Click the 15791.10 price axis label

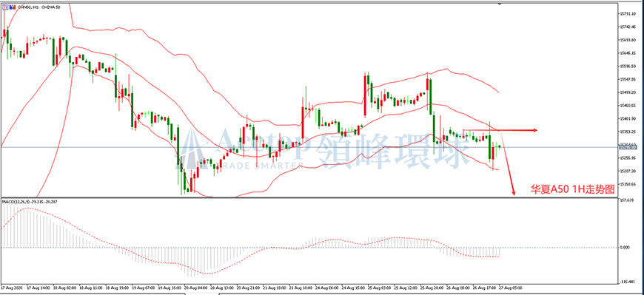pyautogui.click(x=627, y=13)
